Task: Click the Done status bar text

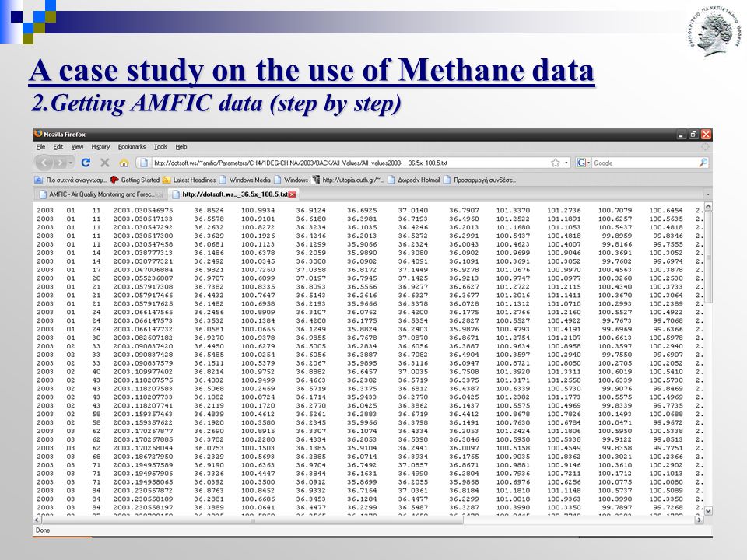Action: 42,530
